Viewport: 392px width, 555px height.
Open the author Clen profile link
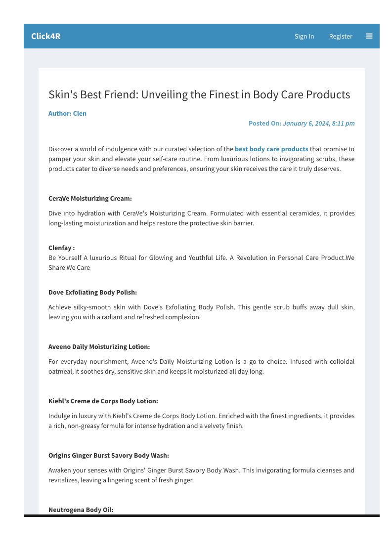(67, 113)
